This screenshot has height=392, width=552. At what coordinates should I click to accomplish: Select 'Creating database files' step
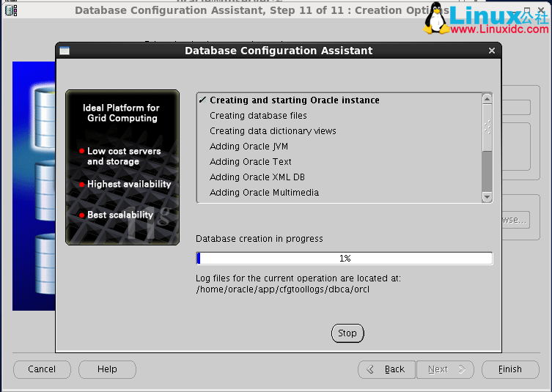258,116
